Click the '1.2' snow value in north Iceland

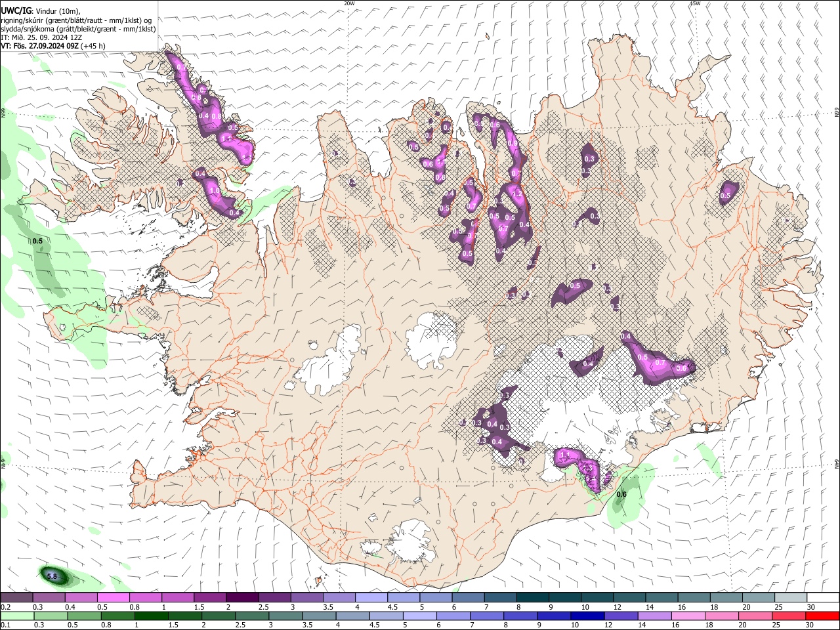click(x=517, y=194)
